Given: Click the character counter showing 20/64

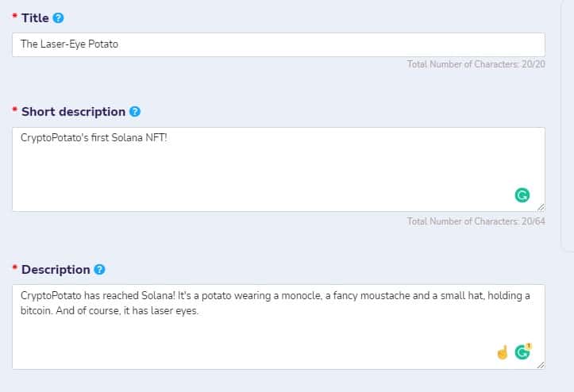Looking at the screenshot, I should point(476,221).
